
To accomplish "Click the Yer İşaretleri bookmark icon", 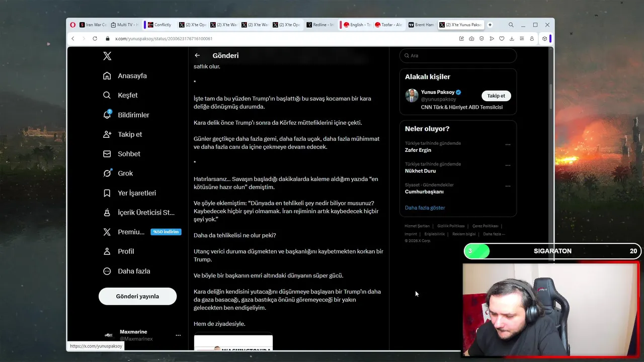I will [107, 193].
